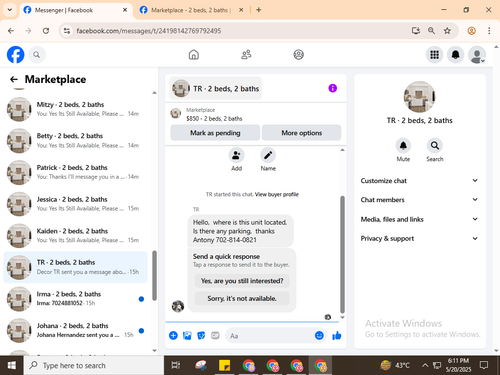Open the Friends icon in top navigation
The width and height of the screenshot is (500, 375).
point(246,55)
